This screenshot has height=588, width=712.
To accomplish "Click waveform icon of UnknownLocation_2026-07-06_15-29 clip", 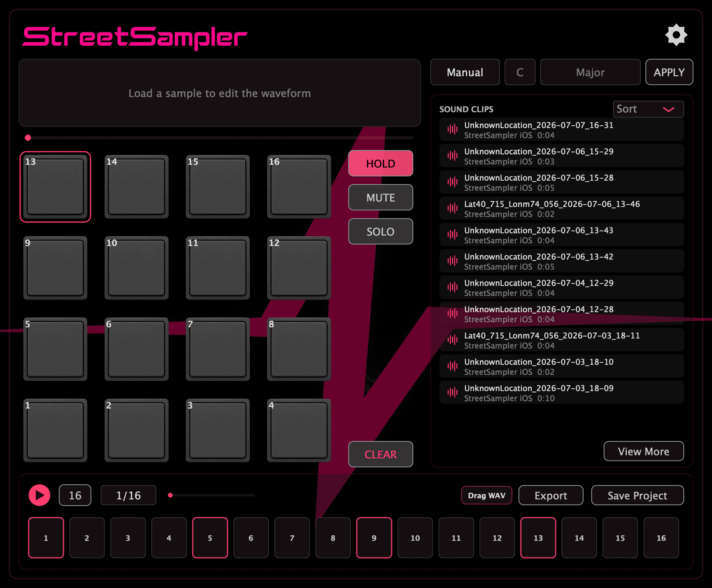I will point(452,156).
